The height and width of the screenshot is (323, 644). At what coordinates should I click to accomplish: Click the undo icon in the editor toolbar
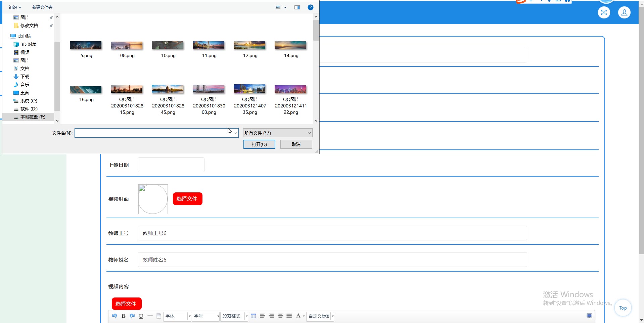pyautogui.click(x=114, y=316)
